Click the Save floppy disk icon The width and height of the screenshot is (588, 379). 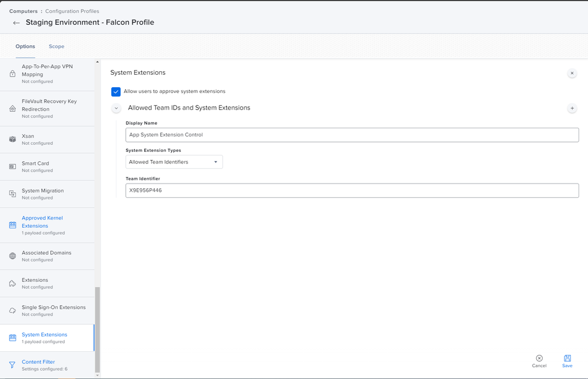tap(567, 358)
